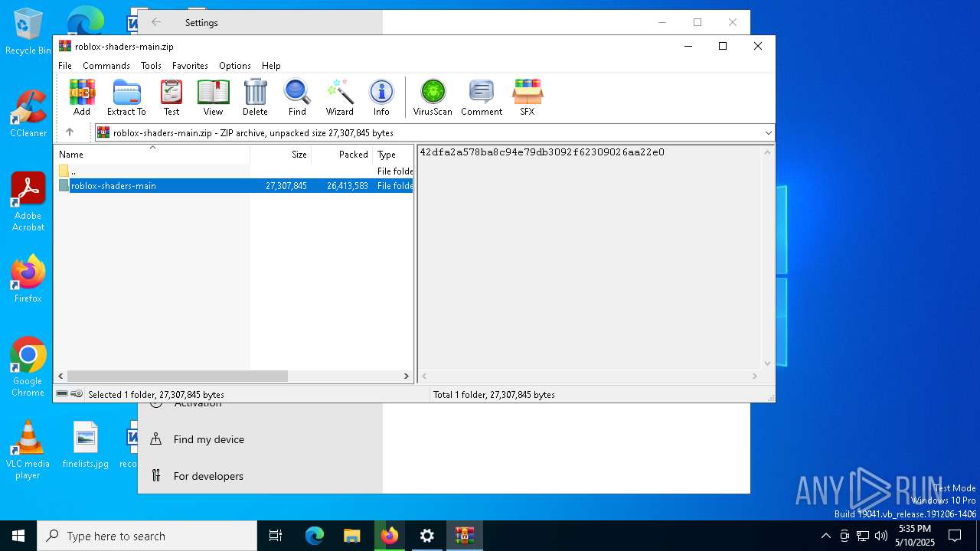The width and height of the screenshot is (980, 551).
Task: Run VirusScan on the archive
Action: [x=433, y=97]
